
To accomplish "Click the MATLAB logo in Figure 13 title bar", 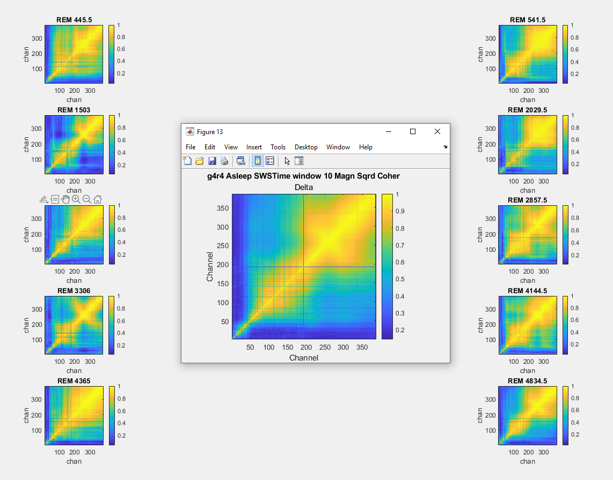I will (190, 132).
